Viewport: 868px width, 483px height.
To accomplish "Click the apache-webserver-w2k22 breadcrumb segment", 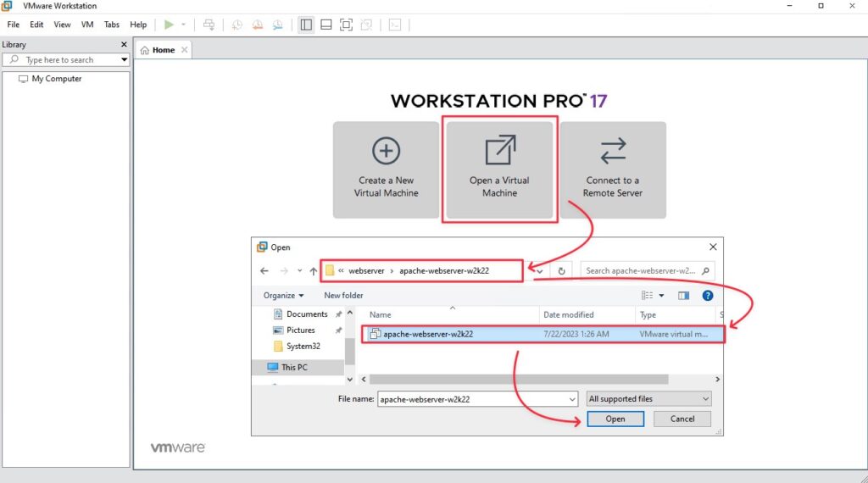I will tap(444, 270).
